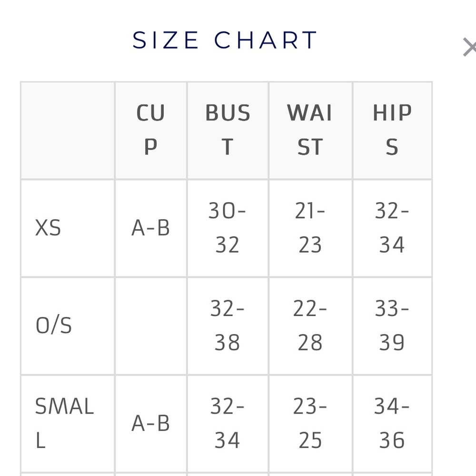Close the size chart popup

tap(469, 48)
